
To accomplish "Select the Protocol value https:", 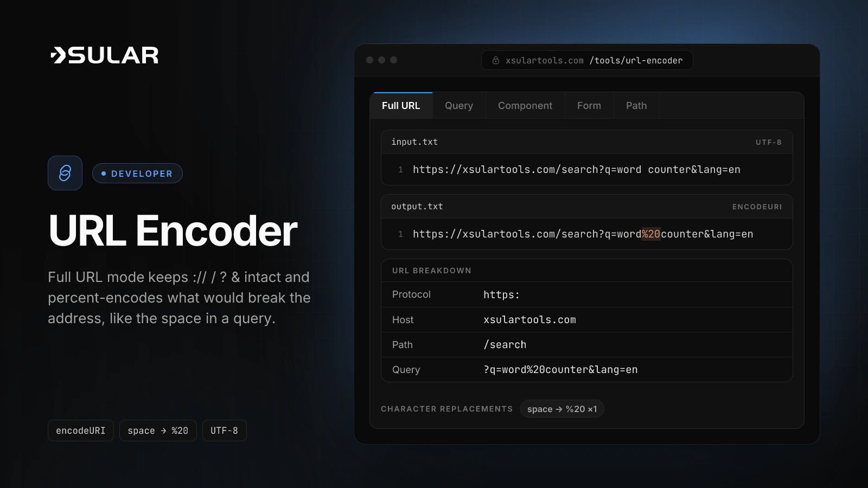I will 502,295.
